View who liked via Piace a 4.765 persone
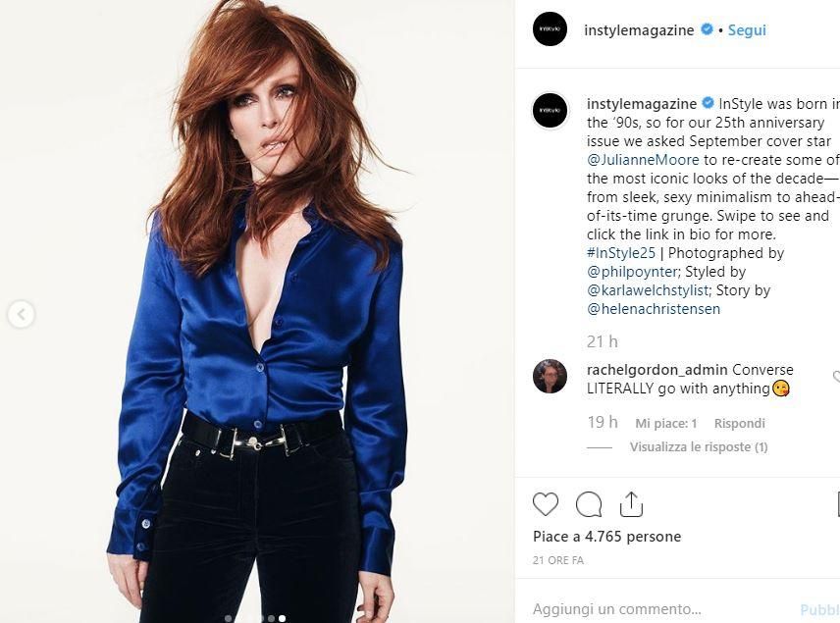Viewport: 840px width, 623px height. (607, 537)
